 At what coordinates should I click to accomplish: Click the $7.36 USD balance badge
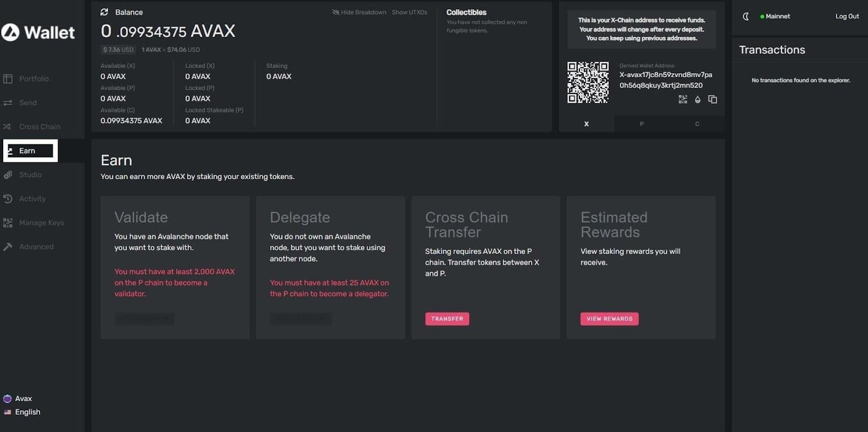(x=118, y=49)
